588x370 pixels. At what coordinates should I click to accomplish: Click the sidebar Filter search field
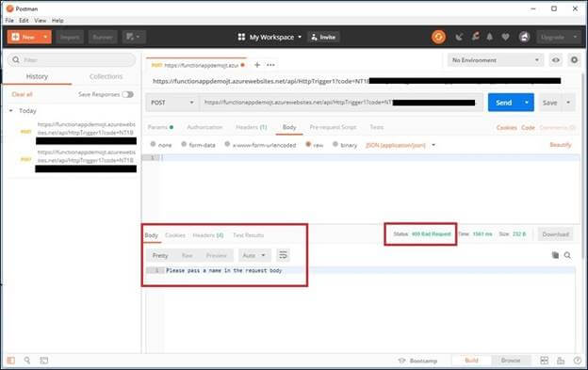[x=72, y=60]
